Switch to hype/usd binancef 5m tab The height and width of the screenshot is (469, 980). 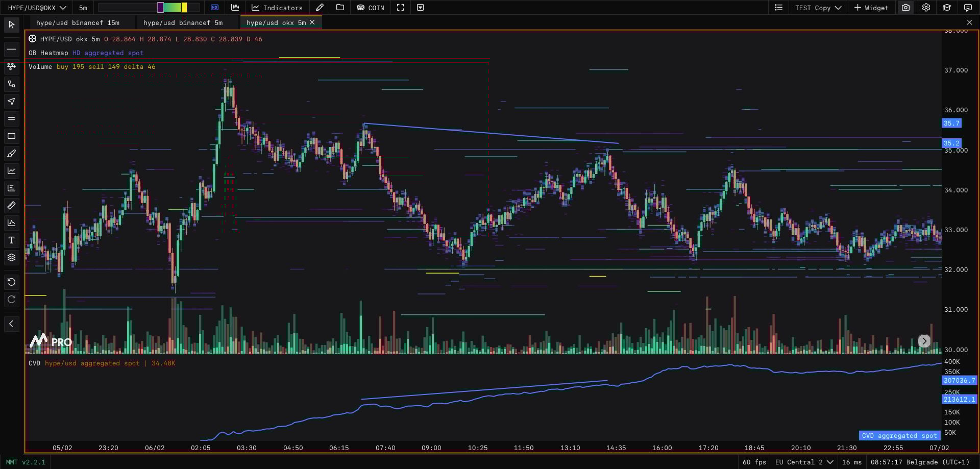183,23
